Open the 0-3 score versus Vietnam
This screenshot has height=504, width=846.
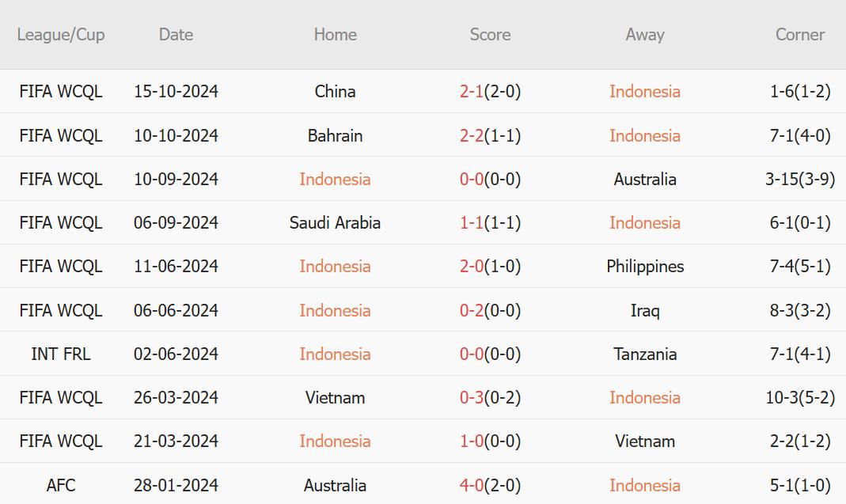pos(472,398)
